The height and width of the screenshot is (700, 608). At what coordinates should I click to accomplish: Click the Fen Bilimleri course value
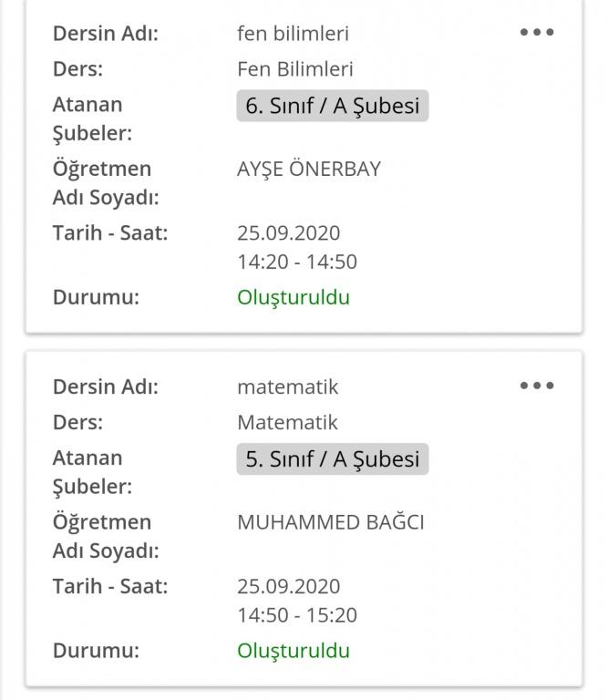(294, 69)
